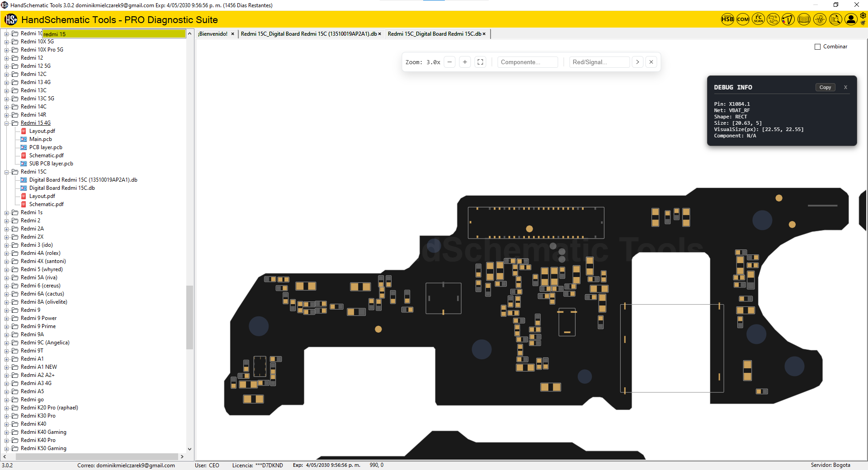Expand the Redmi 12 folder

[x=7, y=58]
